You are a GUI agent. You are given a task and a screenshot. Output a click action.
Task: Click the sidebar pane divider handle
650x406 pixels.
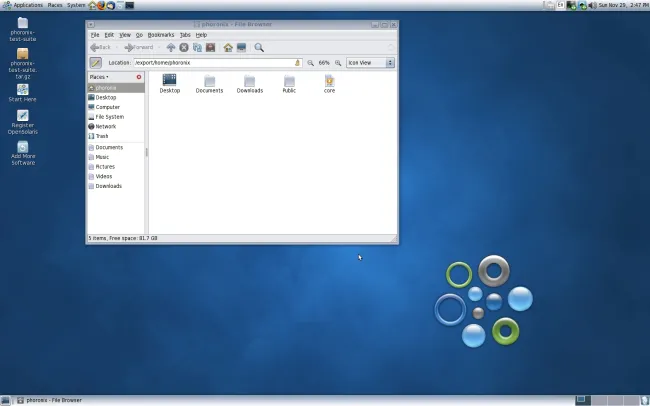pyautogui.click(x=146, y=153)
